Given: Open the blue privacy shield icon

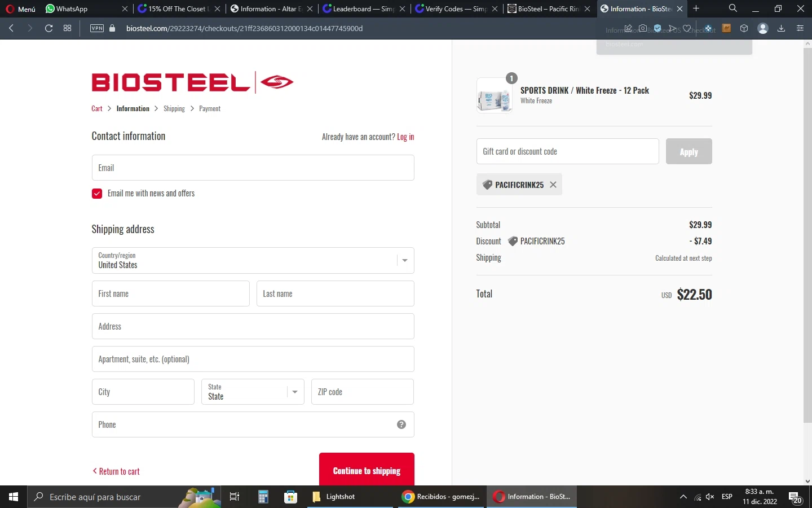Looking at the screenshot, I should coord(657,28).
